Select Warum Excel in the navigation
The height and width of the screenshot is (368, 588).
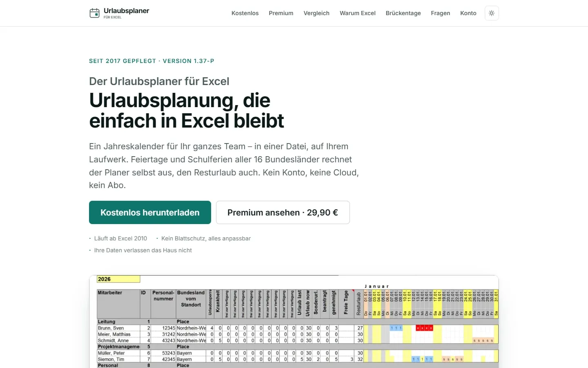[358, 13]
